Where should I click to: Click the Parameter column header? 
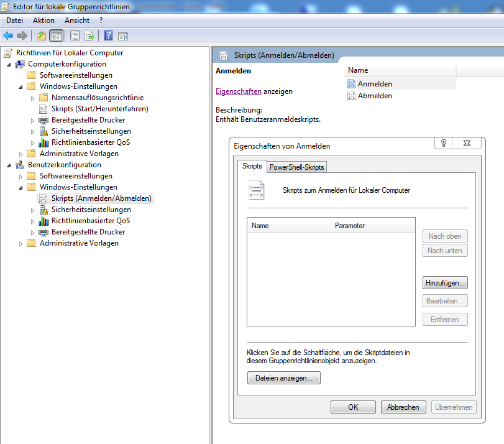click(349, 226)
